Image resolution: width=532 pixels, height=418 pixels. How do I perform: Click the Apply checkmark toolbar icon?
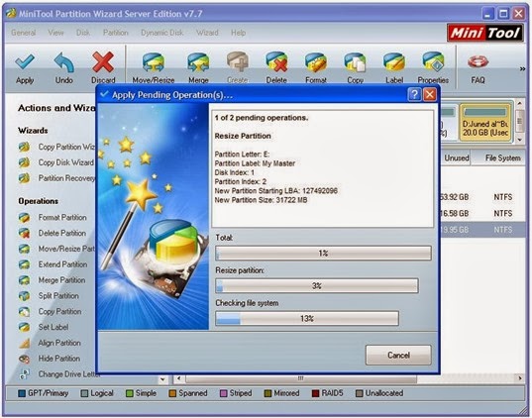[x=25, y=62]
